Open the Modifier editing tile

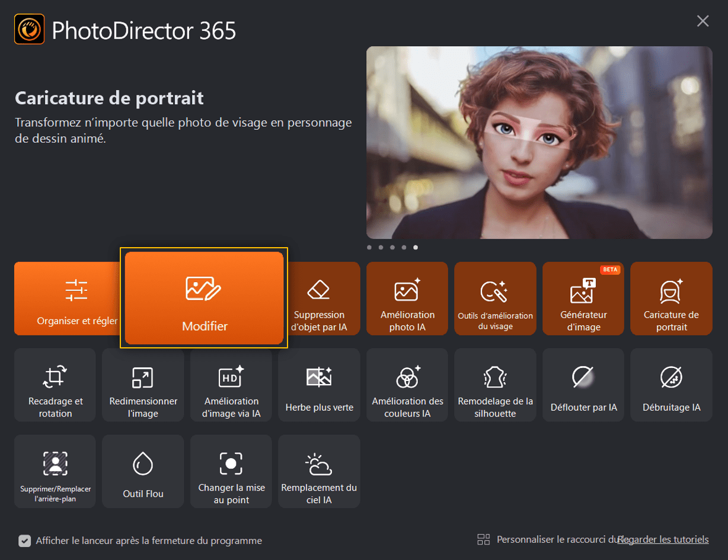204,297
